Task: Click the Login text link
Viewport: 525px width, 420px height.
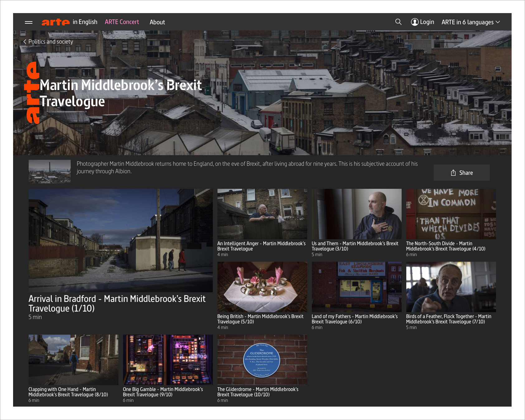Action: pos(427,22)
